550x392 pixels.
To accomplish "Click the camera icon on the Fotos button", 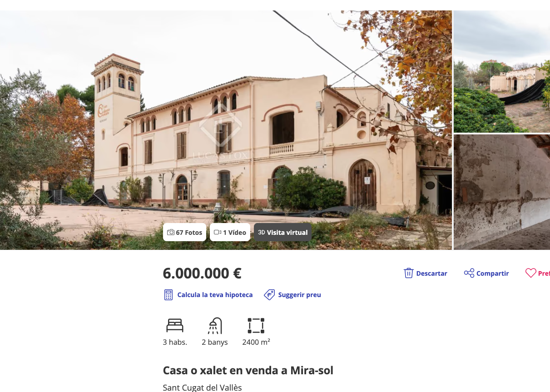I will [171, 232].
